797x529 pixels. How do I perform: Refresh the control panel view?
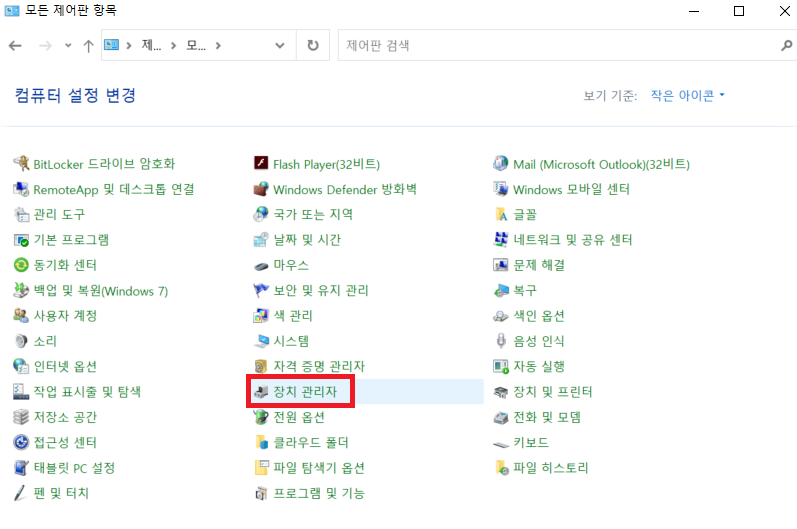click(313, 45)
